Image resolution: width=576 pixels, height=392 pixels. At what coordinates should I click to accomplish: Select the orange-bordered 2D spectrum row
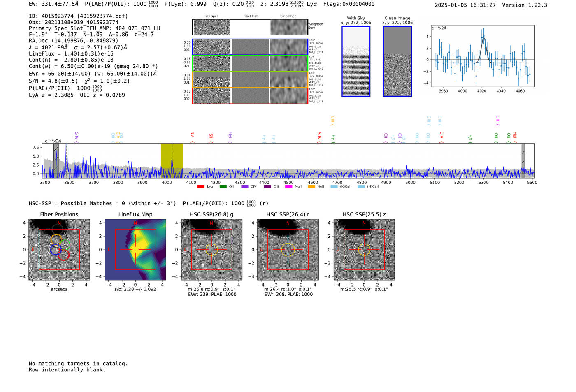click(250, 79)
